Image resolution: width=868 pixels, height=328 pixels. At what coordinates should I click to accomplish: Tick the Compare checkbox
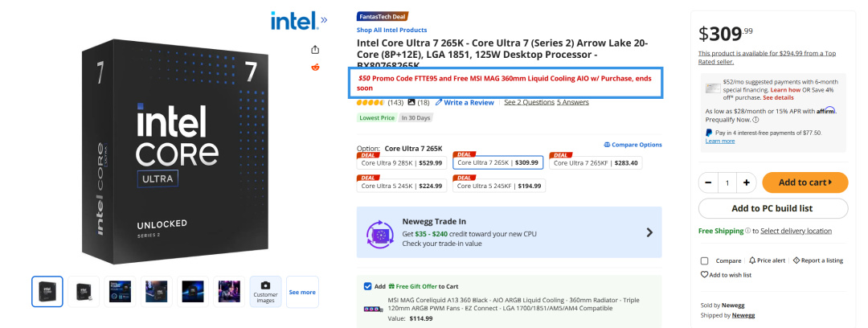pyautogui.click(x=705, y=260)
